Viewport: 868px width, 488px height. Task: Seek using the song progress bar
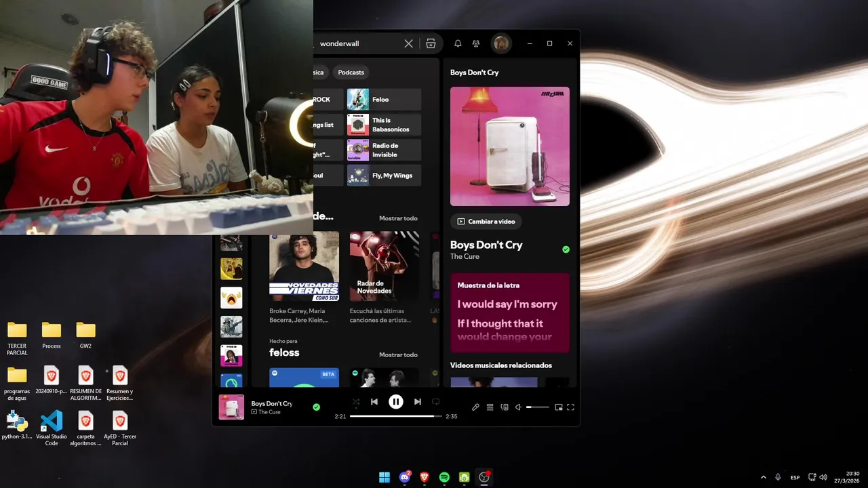click(395, 416)
